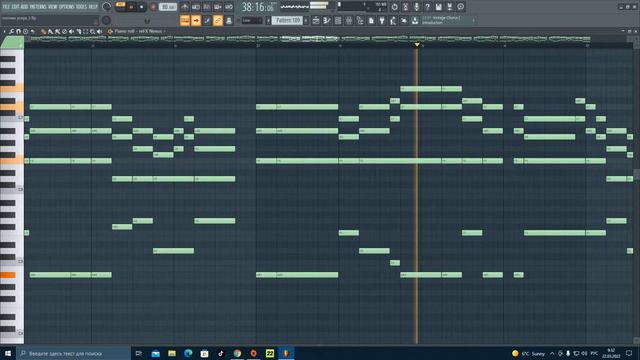This screenshot has height=360, width=640.
Task: Toggle wait for input icon
Action: 196,7
